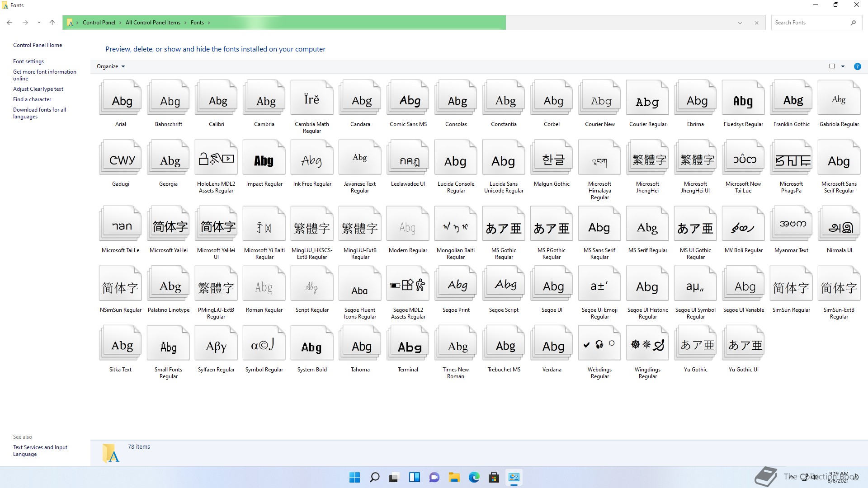
Task: Select the Terminal font icon
Action: [x=408, y=343]
